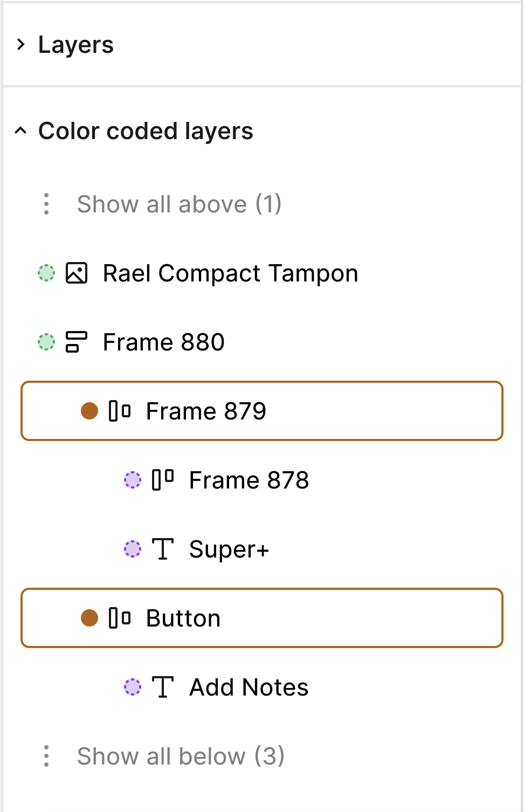524x812 pixels.
Task: Click the purple dashed dot of Frame 878
Action: [133, 480]
